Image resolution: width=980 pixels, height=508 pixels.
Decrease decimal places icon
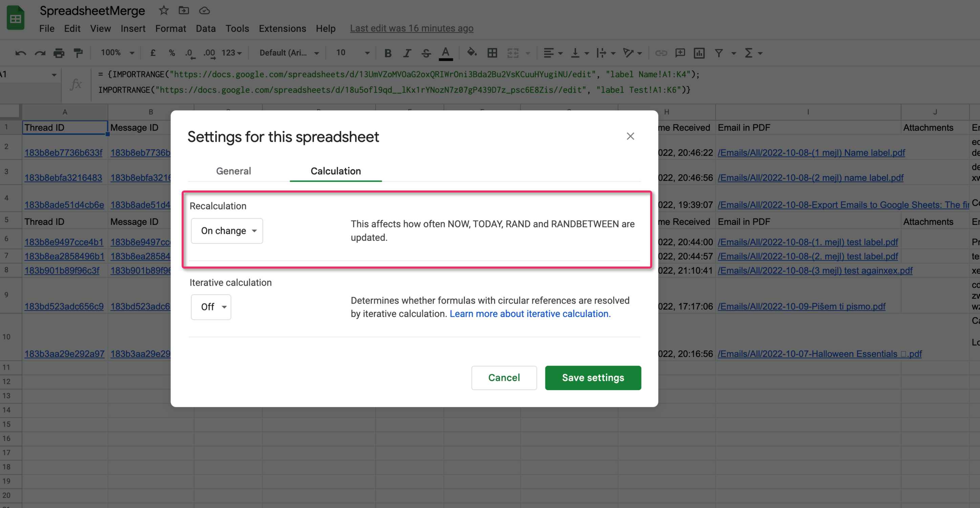pos(190,53)
